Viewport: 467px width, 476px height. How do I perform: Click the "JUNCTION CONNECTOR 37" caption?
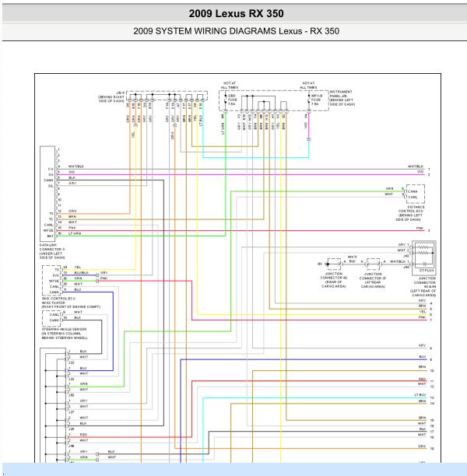(373, 276)
